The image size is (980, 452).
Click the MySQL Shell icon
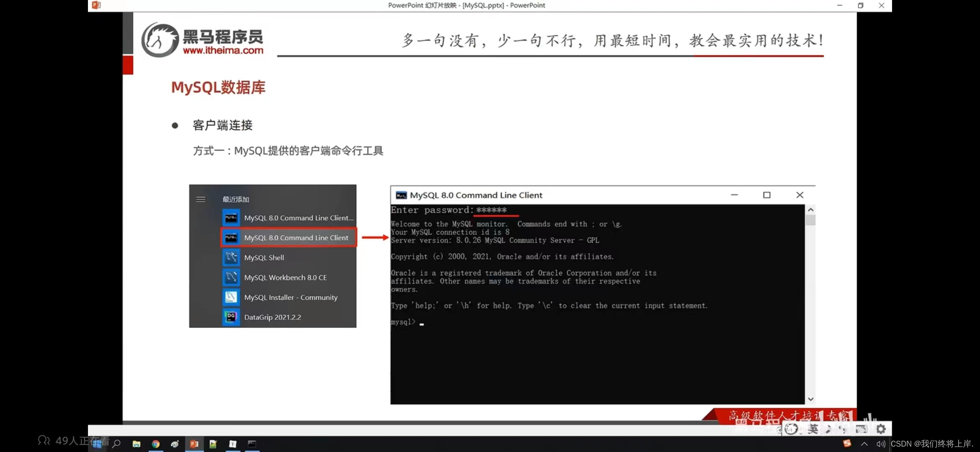click(x=231, y=258)
